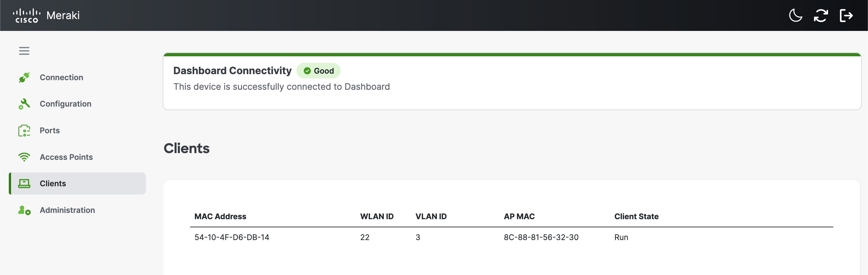The width and height of the screenshot is (868, 275).
Task: Click the Administration user icon
Action: point(24,210)
